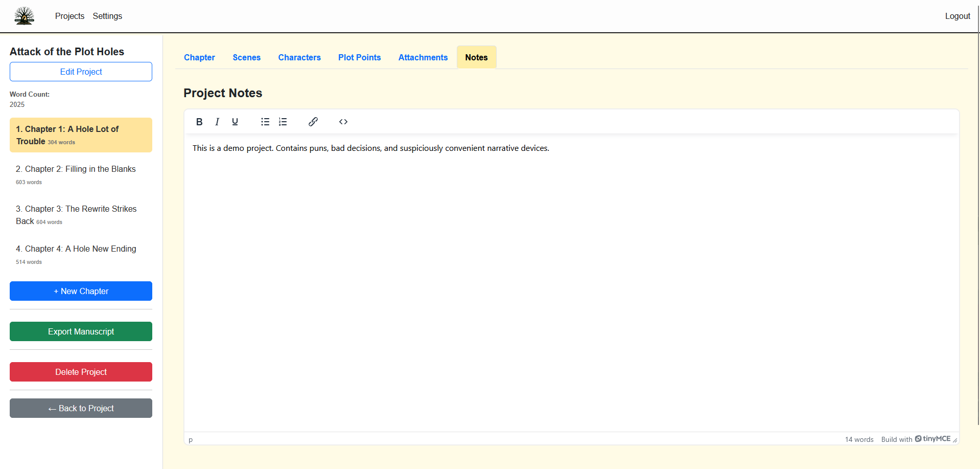Viewport: 980px width, 469px height.
Task: Click inside the project notes text area
Action: pyautogui.click(x=571, y=281)
